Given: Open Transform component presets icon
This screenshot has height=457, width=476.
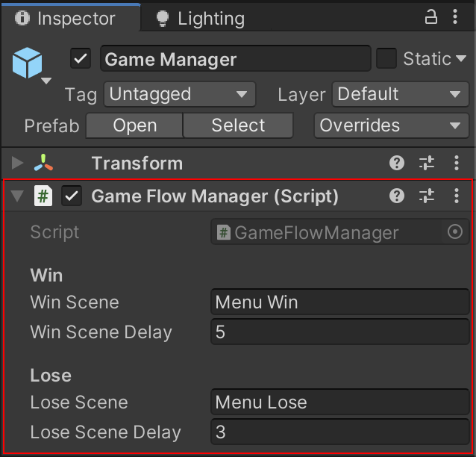Looking at the screenshot, I should point(427,164).
